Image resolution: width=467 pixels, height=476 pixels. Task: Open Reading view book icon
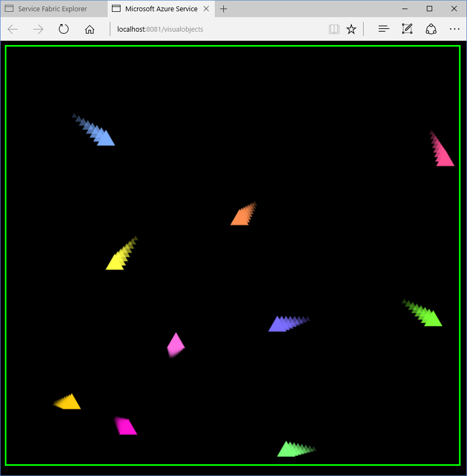click(x=334, y=29)
